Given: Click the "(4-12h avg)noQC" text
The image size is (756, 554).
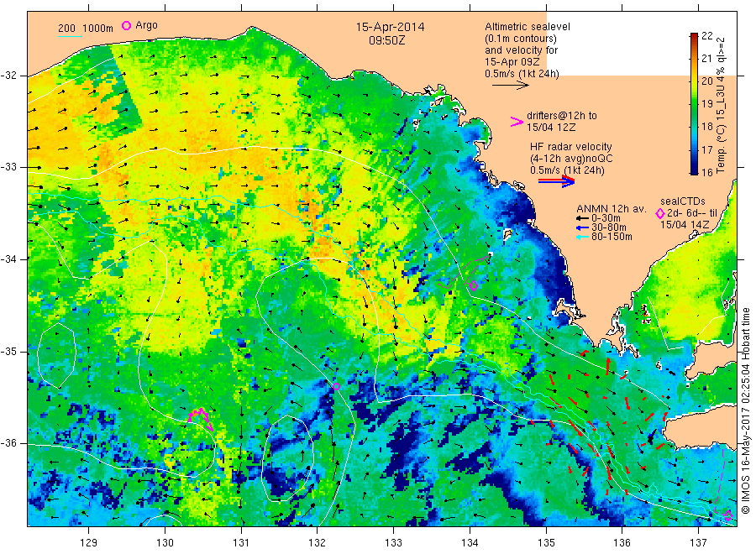Looking at the screenshot, I should pyautogui.click(x=571, y=159).
